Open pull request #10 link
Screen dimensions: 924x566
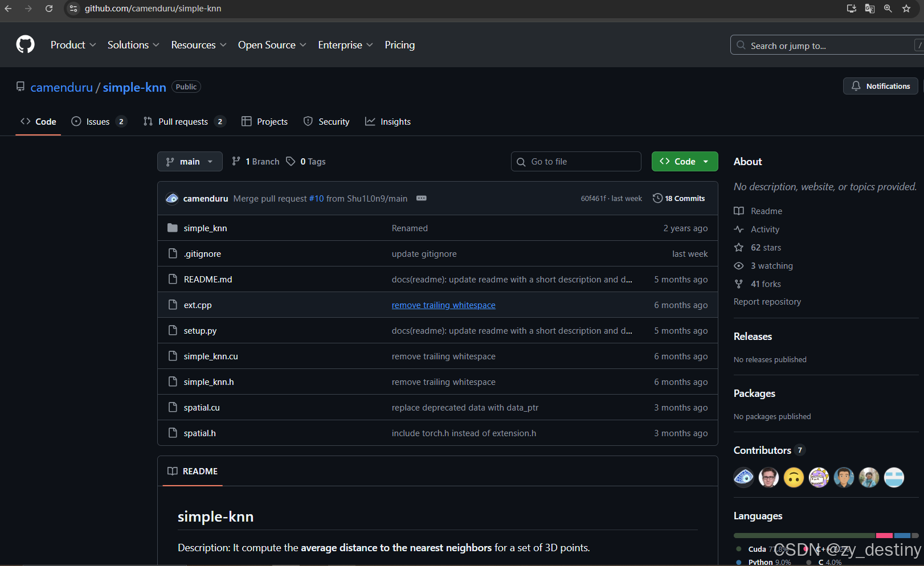click(x=316, y=198)
